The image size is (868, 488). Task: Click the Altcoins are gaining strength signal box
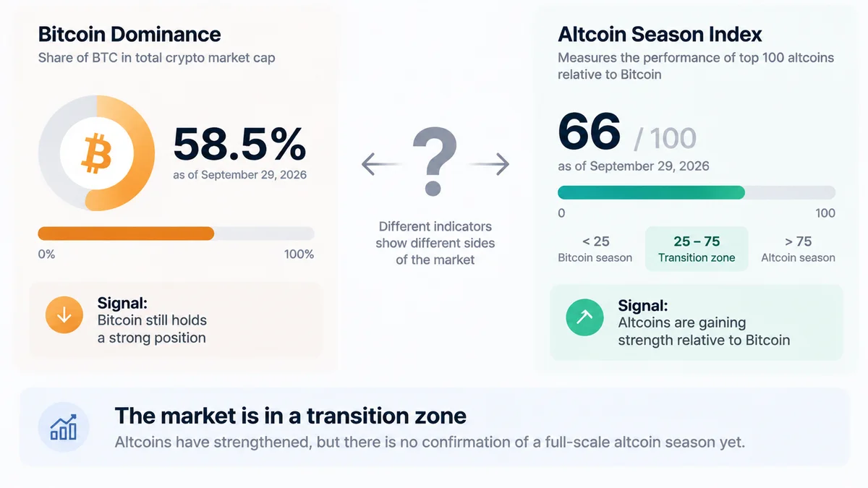(697, 322)
